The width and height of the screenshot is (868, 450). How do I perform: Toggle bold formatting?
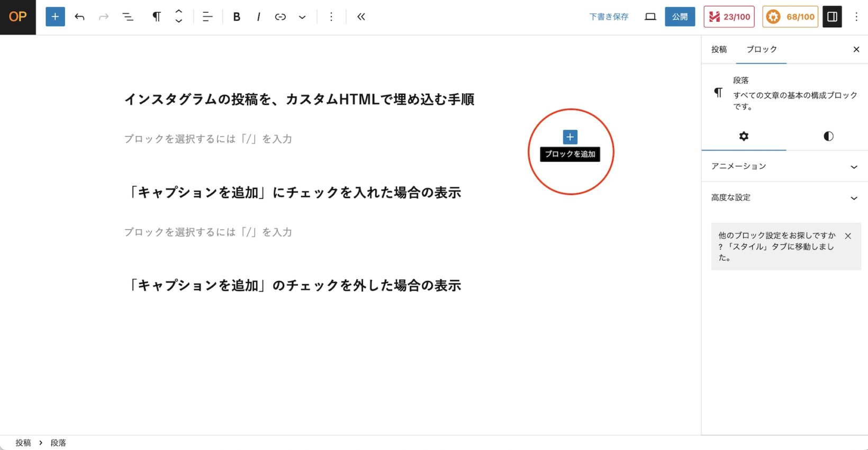tap(237, 17)
